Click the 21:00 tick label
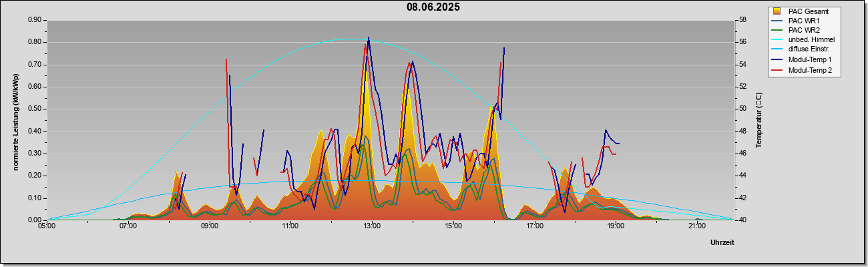This screenshot has height=267, width=868. [x=696, y=226]
